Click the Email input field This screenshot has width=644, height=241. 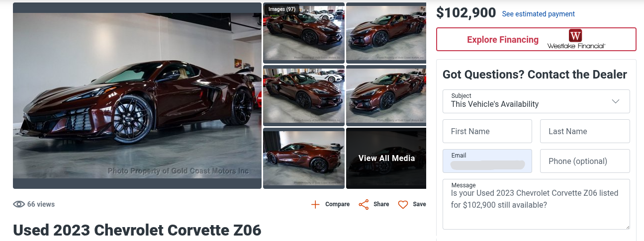click(x=487, y=161)
